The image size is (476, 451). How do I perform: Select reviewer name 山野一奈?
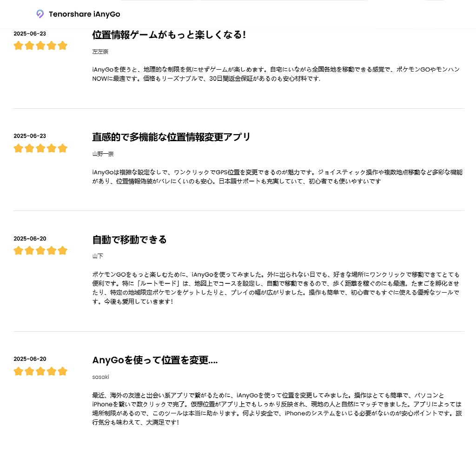point(103,154)
